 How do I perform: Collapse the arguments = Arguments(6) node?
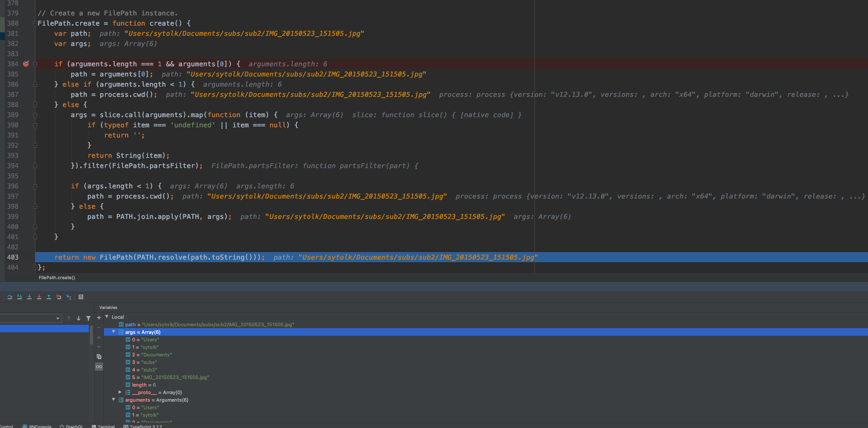114,400
